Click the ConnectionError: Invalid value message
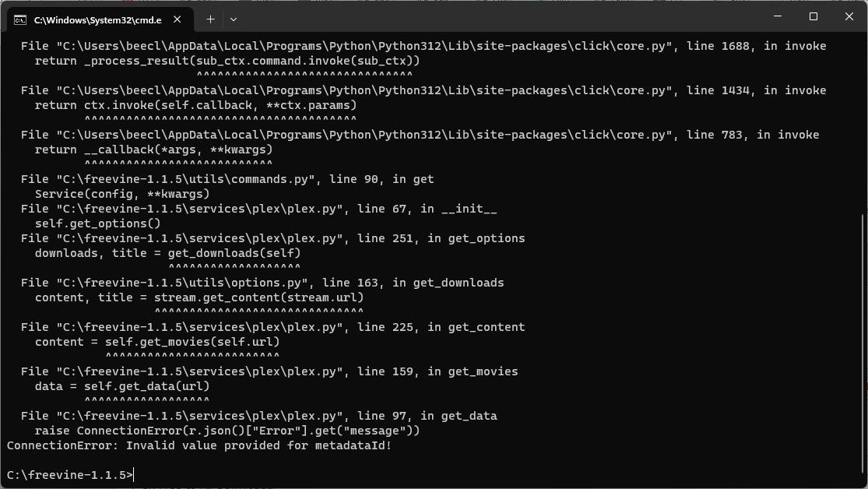 pyautogui.click(x=199, y=445)
